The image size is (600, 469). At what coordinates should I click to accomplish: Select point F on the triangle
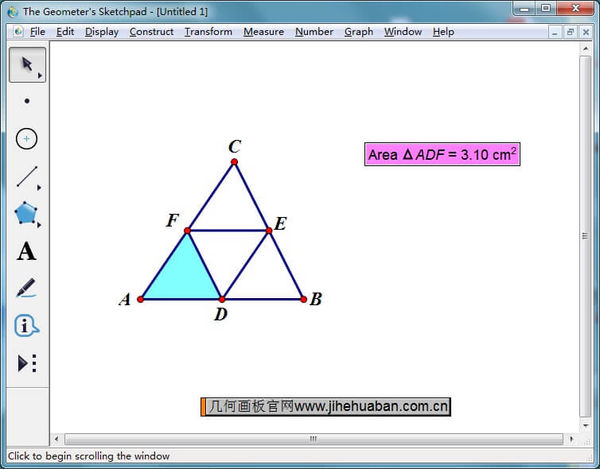point(187,231)
